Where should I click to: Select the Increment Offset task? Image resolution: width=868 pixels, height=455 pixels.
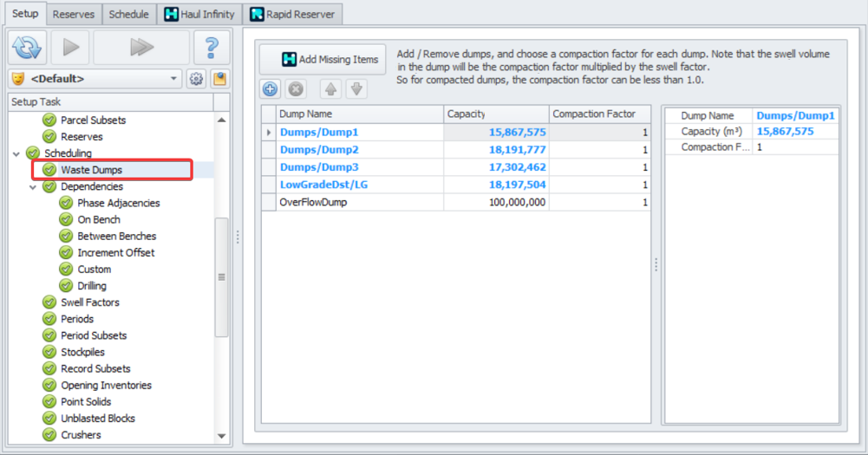(x=115, y=253)
